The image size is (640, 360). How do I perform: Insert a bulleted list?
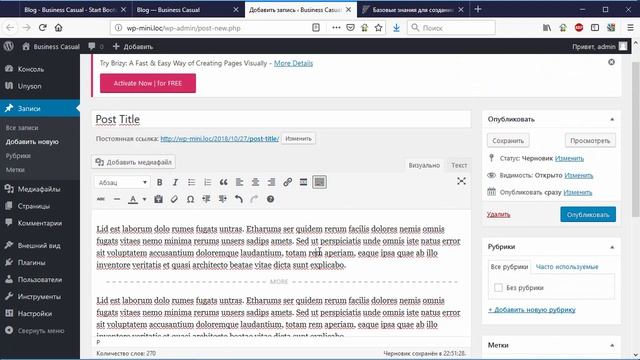191,182
